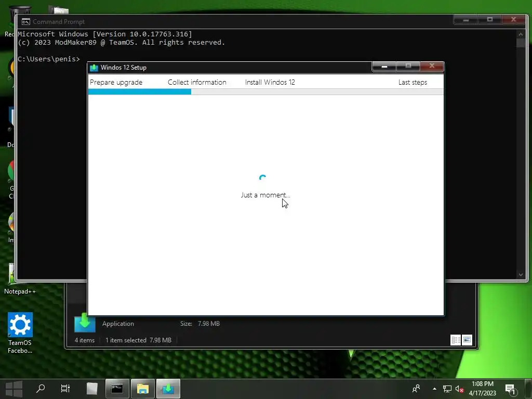Click the Command Prompt scroll up arrow

521,34
